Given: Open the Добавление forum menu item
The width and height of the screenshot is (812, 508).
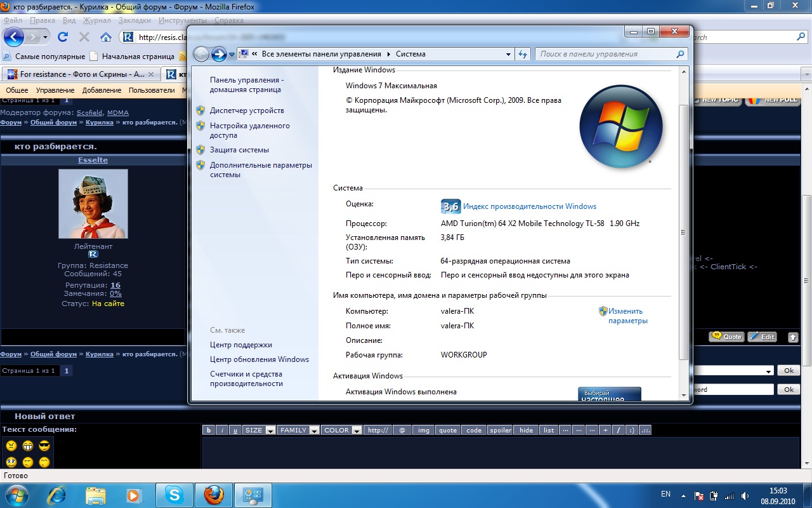Looking at the screenshot, I should (x=102, y=90).
